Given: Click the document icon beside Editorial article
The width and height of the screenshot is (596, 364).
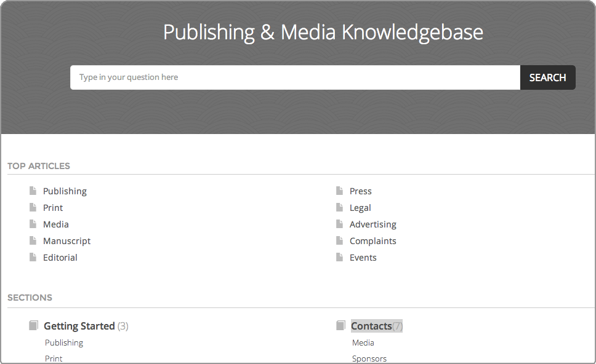Looking at the screenshot, I should (33, 258).
